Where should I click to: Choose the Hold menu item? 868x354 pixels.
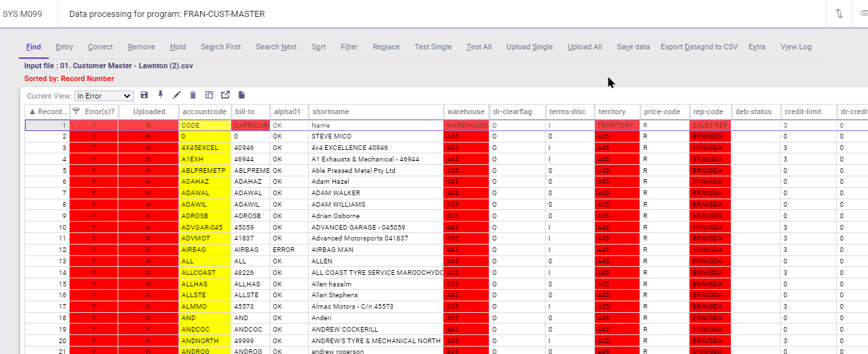178,47
